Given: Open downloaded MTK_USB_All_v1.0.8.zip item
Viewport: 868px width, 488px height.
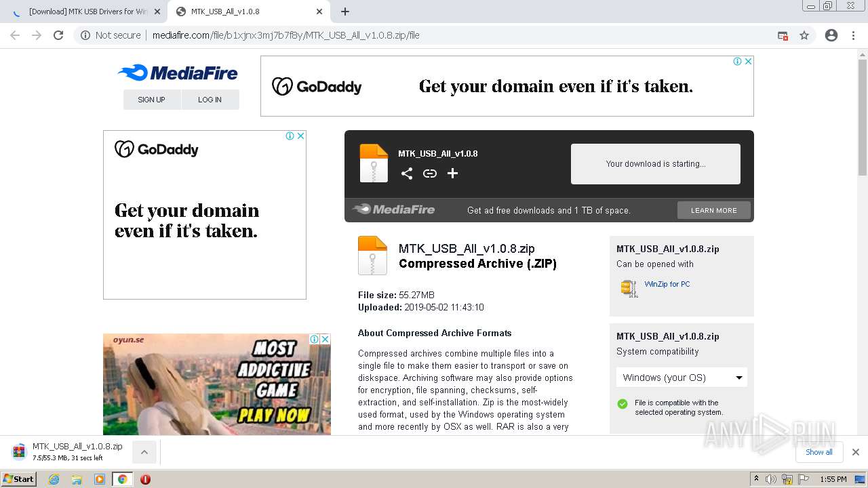Looking at the screenshot, I should pyautogui.click(x=68, y=452).
